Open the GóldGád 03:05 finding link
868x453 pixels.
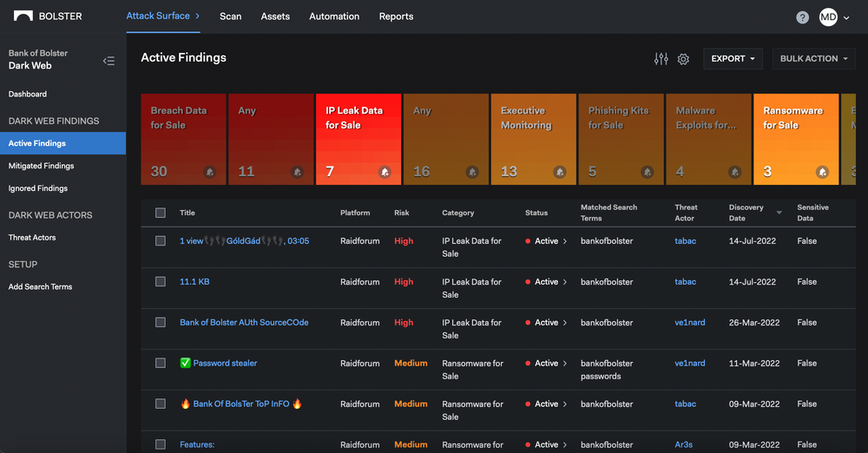pyautogui.click(x=245, y=241)
